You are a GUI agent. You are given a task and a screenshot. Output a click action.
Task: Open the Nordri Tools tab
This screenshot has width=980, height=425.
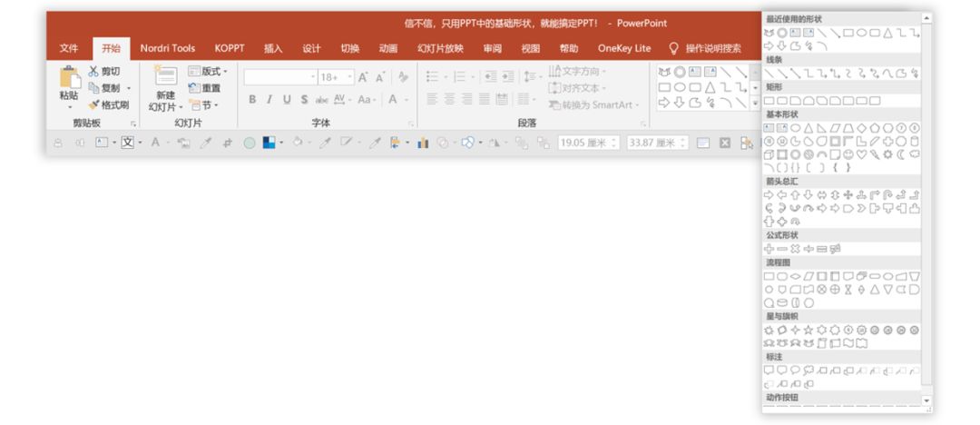pyautogui.click(x=168, y=48)
